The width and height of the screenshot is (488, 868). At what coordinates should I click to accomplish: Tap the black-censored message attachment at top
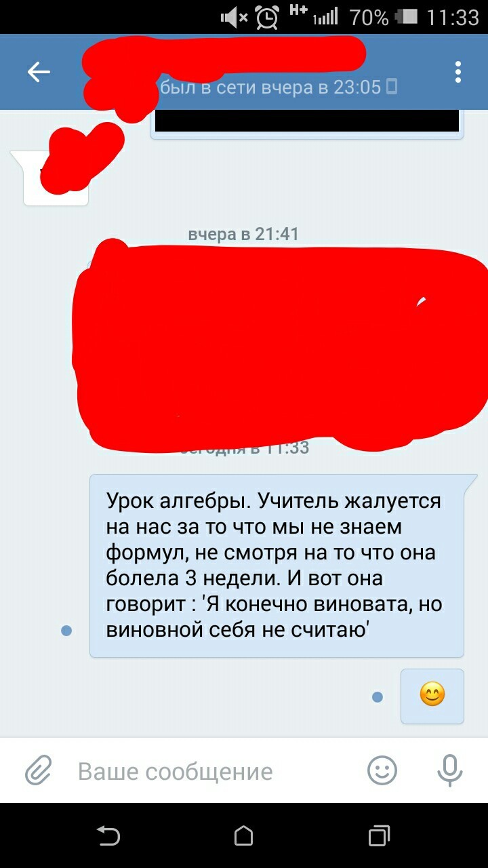click(x=307, y=121)
